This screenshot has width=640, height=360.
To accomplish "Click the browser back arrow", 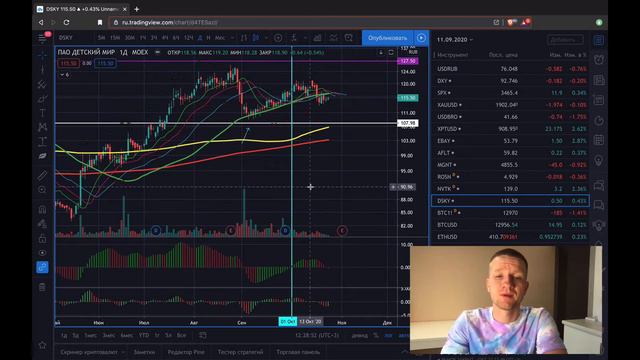I will click(x=41, y=22).
